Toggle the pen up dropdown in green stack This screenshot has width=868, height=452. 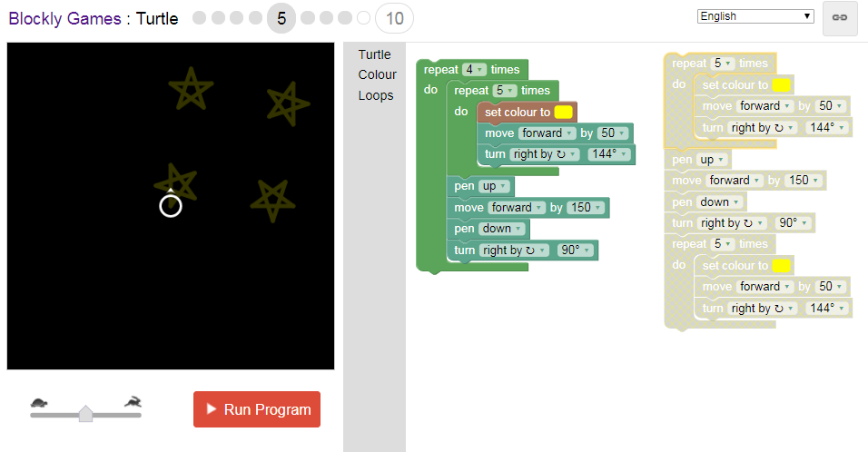494,186
